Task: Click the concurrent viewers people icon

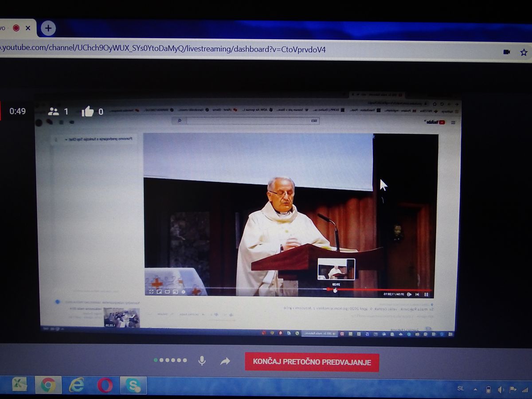Action: click(54, 111)
